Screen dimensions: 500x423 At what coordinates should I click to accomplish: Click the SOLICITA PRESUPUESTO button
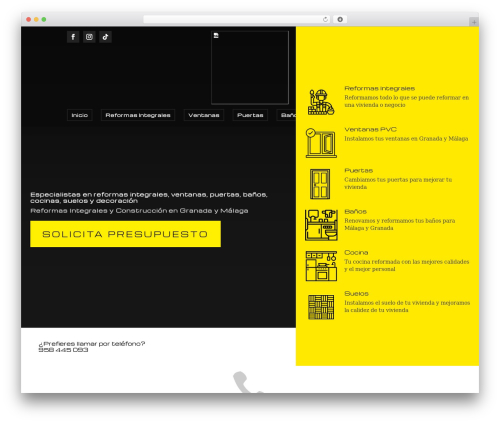[125, 234]
